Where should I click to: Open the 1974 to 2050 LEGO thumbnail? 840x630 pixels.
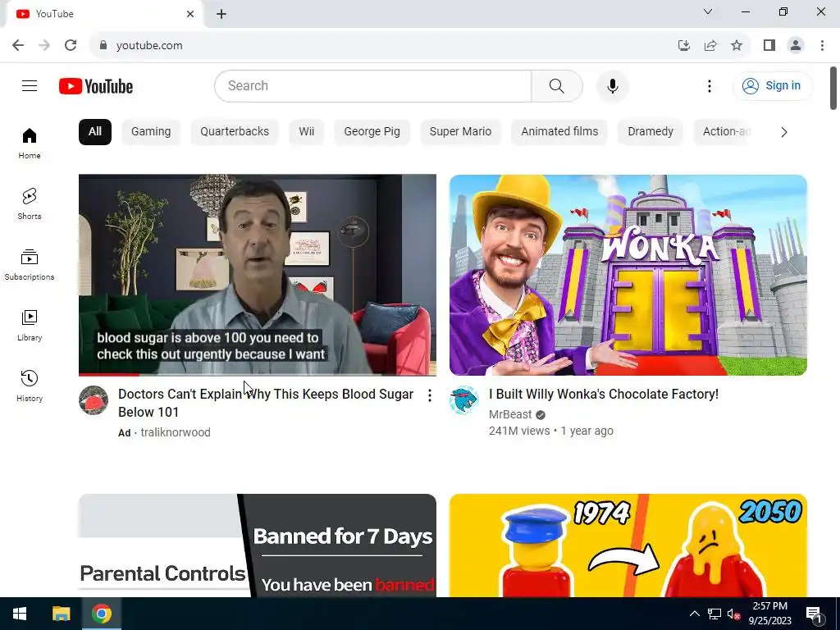tap(628, 546)
